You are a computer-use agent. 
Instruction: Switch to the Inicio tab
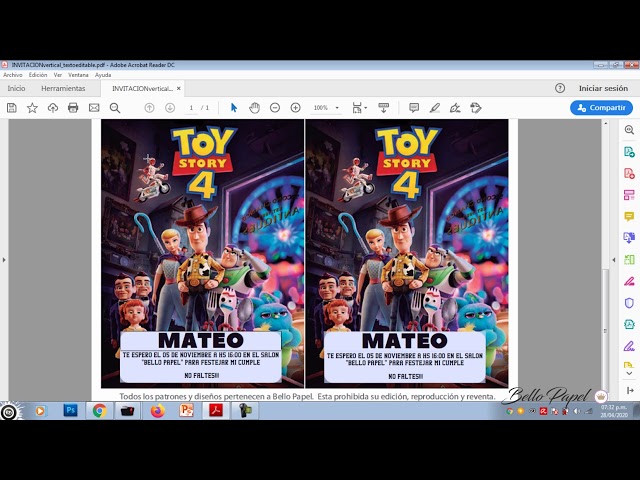click(x=16, y=88)
